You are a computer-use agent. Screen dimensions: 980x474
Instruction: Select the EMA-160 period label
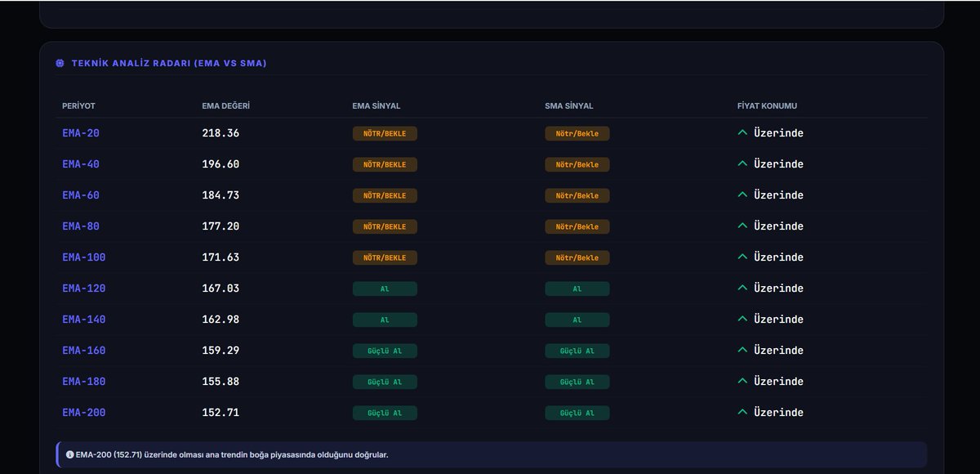point(84,351)
